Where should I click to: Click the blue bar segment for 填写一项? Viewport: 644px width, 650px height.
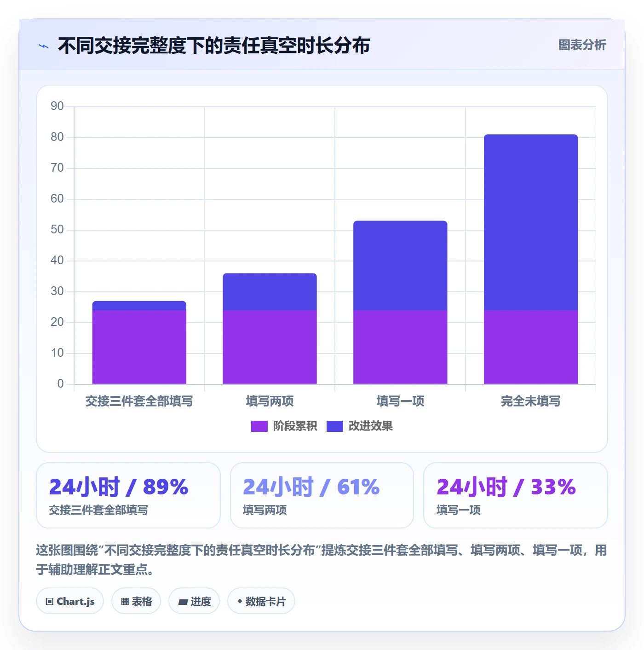click(400, 266)
